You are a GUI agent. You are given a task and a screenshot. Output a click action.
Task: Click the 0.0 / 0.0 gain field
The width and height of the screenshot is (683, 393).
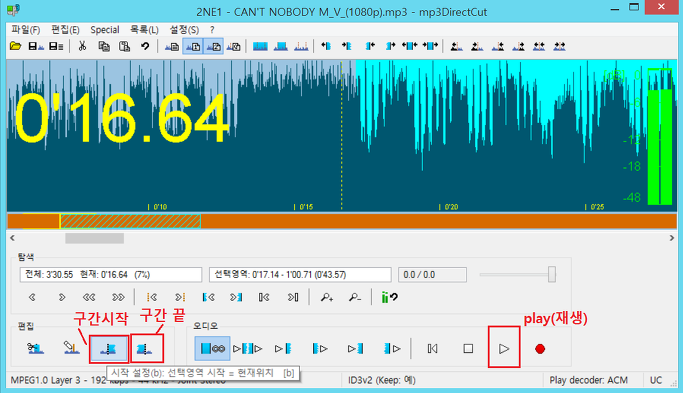[x=432, y=275]
